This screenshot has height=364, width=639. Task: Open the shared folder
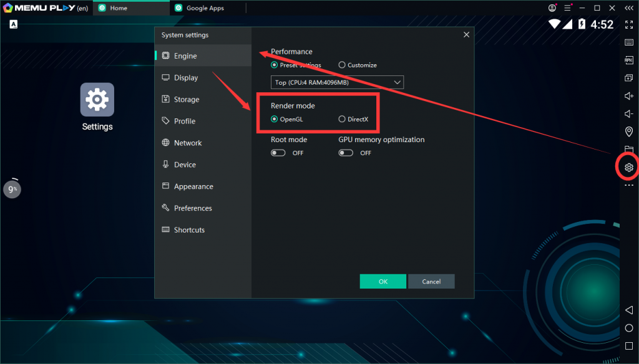click(628, 150)
